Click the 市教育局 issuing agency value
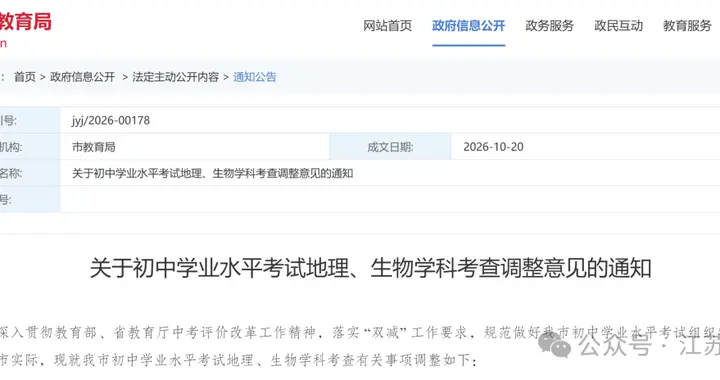720x380 pixels. [94, 147]
